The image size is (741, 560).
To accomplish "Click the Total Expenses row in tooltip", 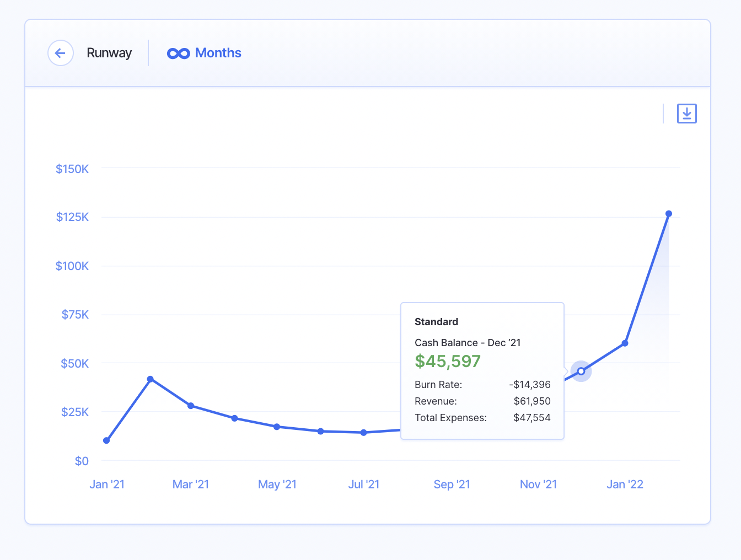I will tap(482, 418).
